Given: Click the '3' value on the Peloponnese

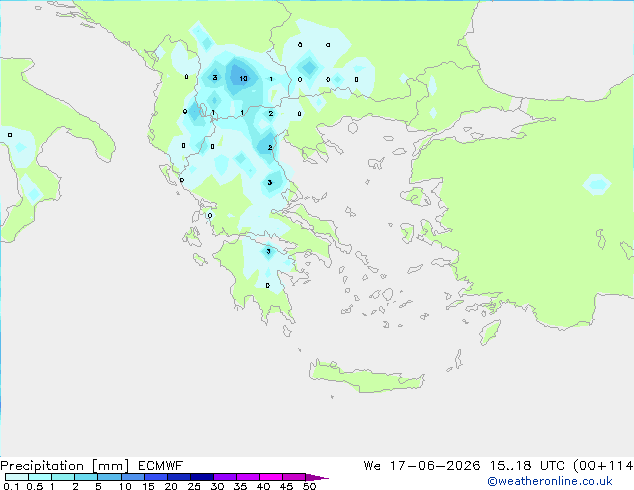Looking at the screenshot, I should (268, 251).
